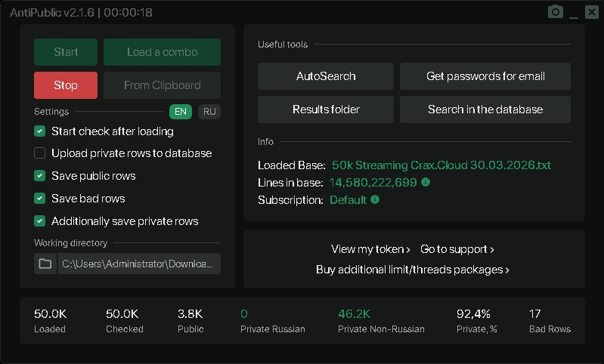
Task: Uncheck Save bad rows option
Action: pos(40,199)
